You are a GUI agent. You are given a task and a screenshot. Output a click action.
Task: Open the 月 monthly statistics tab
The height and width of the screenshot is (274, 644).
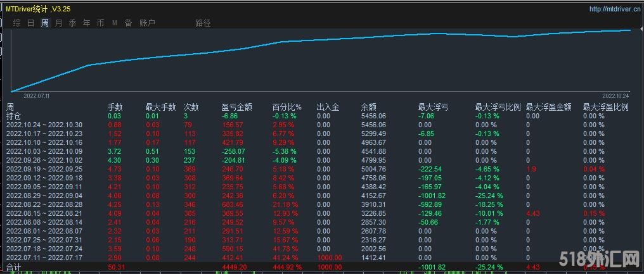(x=58, y=23)
